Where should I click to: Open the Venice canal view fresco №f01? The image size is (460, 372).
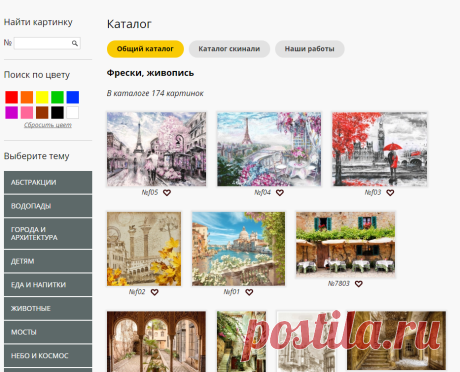pos(239,249)
